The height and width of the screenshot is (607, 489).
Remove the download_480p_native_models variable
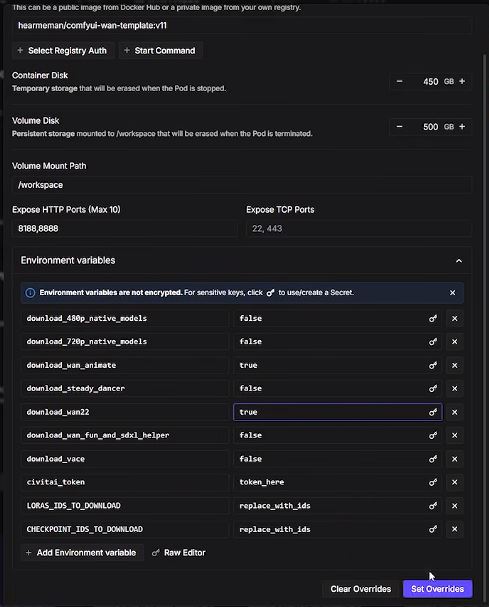click(455, 319)
